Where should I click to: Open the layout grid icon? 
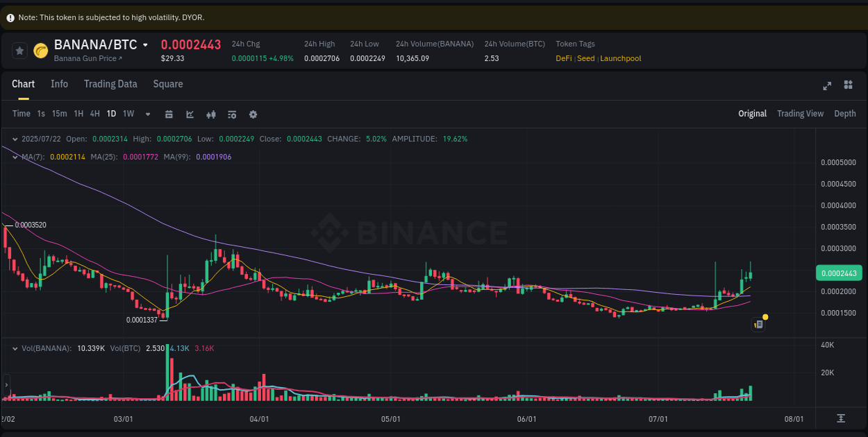tap(848, 85)
